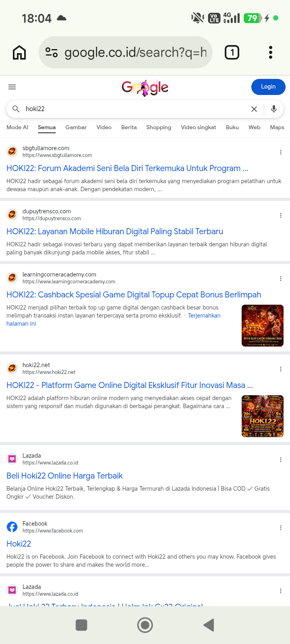Open HOKI22 Cashback Spesial Game Digital link
The width and height of the screenshot is (290, 644).
[134, 295]
